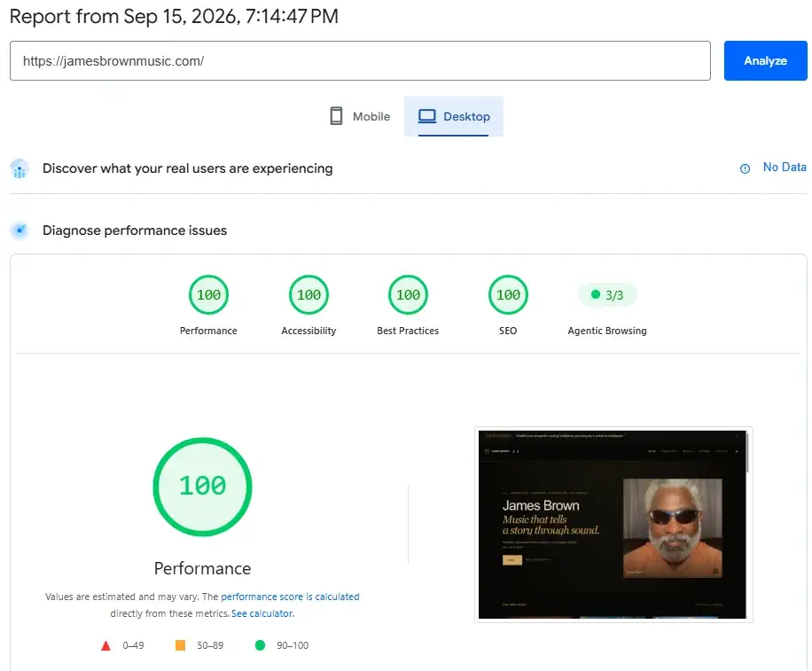Image resolution: width=812 pixels, height=671 pixels.
Task: Jump to the Best Practices score gauge
Action: coord(408,294)
